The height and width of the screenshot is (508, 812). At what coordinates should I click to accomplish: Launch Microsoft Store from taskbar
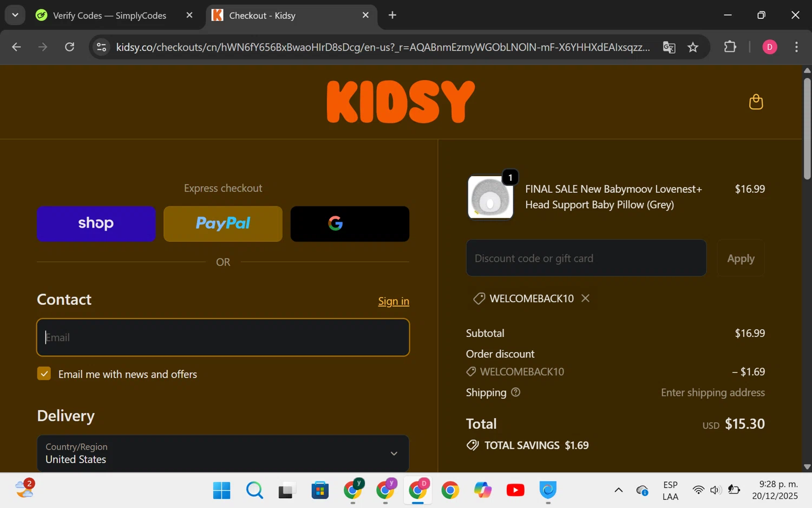[x=320, y=490]
